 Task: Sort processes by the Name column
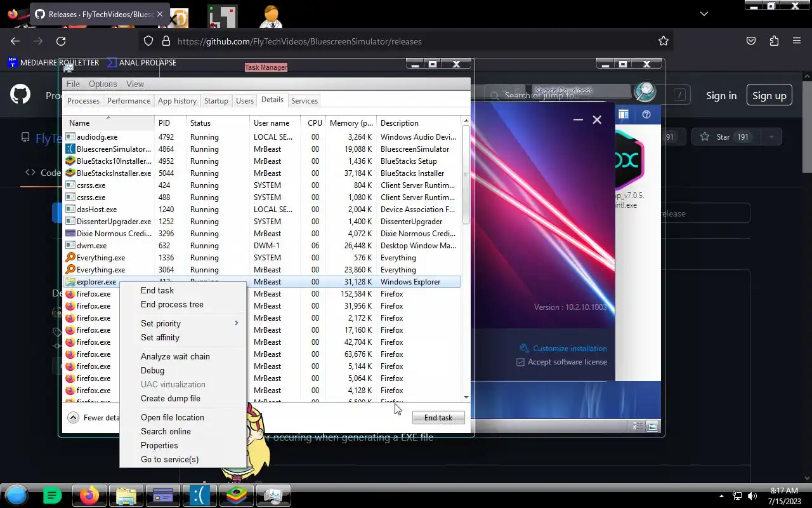[108, 123]
